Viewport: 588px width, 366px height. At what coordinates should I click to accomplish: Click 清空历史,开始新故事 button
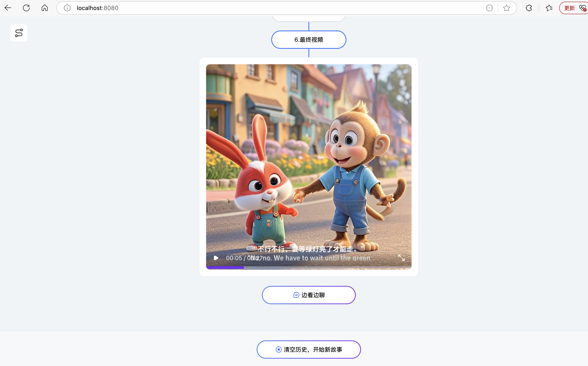[x=309, y=349]
